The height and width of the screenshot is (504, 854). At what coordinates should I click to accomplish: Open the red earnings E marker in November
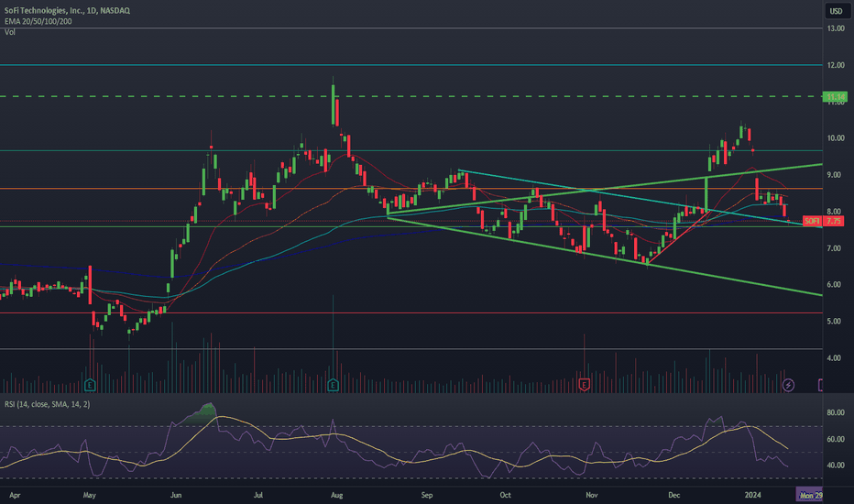pyautogui.click(x=584, y=385)
